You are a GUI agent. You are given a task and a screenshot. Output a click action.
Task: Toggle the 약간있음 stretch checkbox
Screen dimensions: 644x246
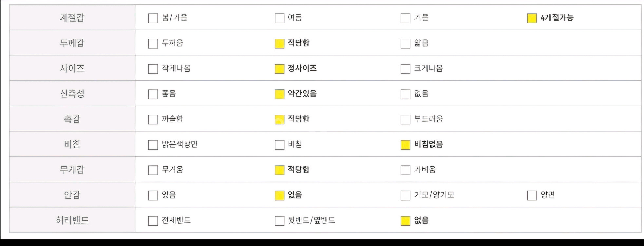click(x=279, y=94)
